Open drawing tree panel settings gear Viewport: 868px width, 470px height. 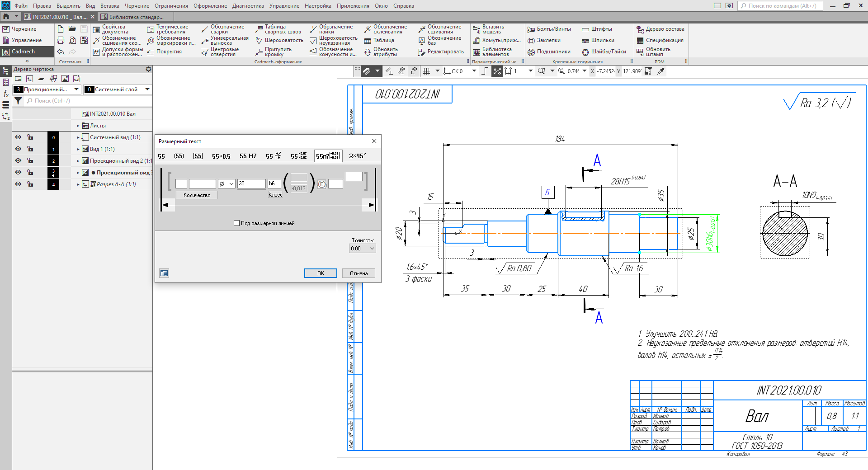click(x=148, y=69)
